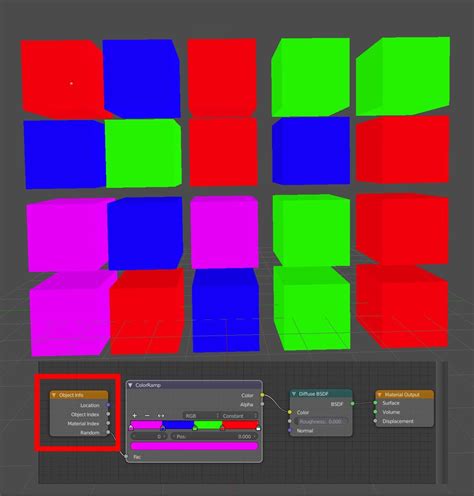Select the red stop on the color ramp
The width and height of the screenshot is (474, 496).
(x=222, y=428)
